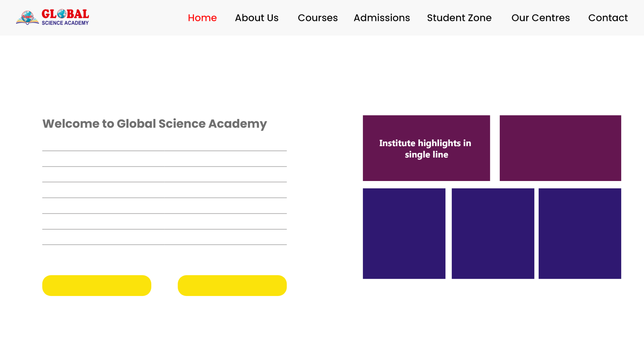Open the Student Zone menu
The image size is (644, 362).
pos(459,18)
